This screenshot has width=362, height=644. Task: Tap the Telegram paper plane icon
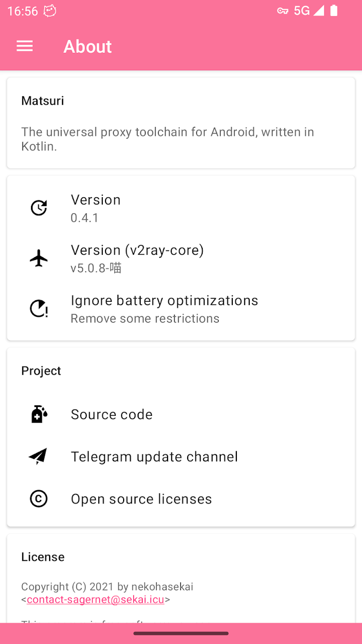click(x=38, y=456)
